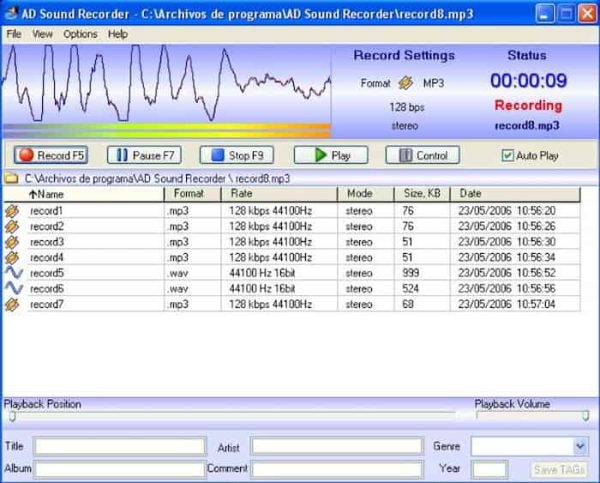
Task: Pause recording with Pause F7 button
Action: [144, 155]
